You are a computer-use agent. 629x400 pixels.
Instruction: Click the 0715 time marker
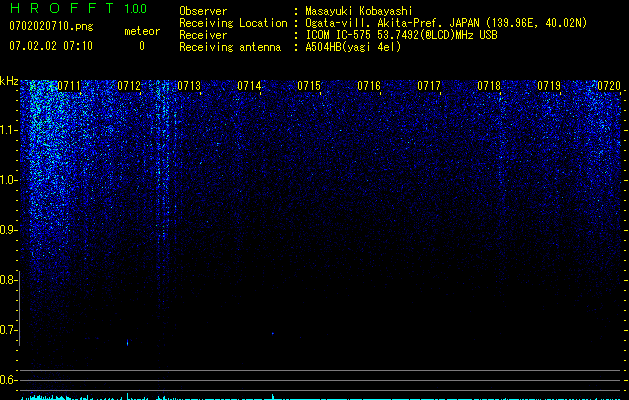[309, 86]
